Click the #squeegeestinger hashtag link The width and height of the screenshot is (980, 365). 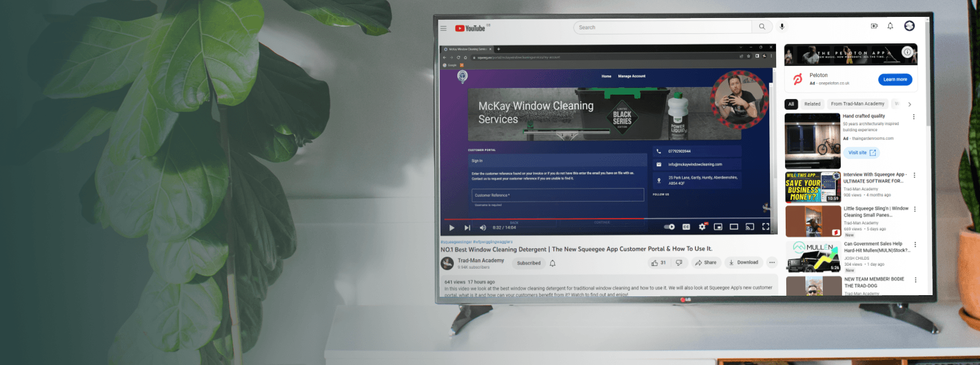pos(456,242)
